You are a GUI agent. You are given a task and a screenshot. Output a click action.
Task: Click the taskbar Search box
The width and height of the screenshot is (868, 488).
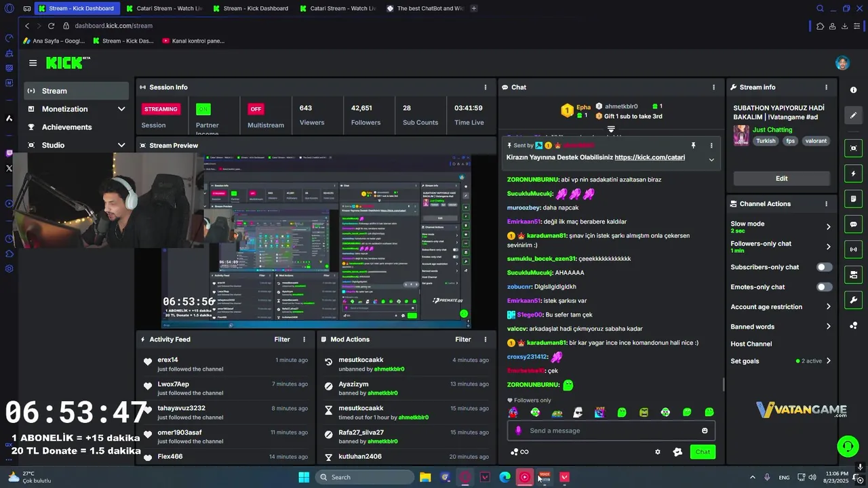click(365, 477)
